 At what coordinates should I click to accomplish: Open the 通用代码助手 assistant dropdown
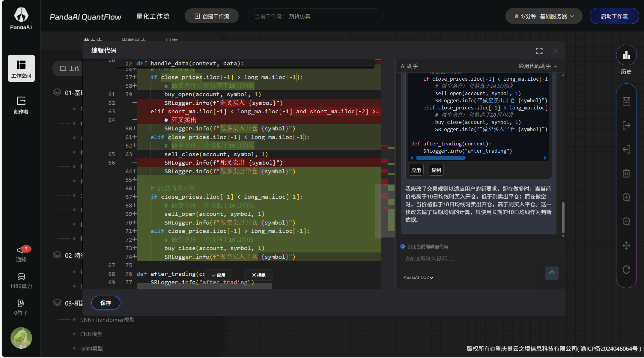point(538,66)
